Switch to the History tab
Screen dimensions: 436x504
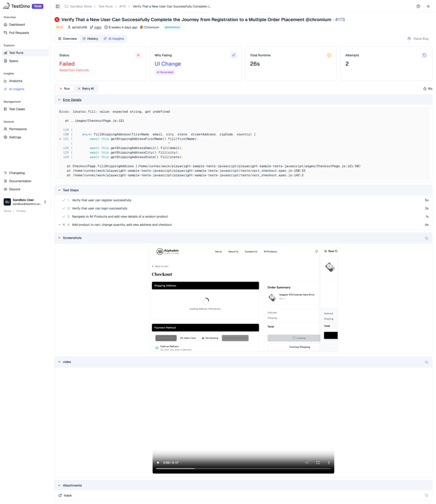pos(90,38)
